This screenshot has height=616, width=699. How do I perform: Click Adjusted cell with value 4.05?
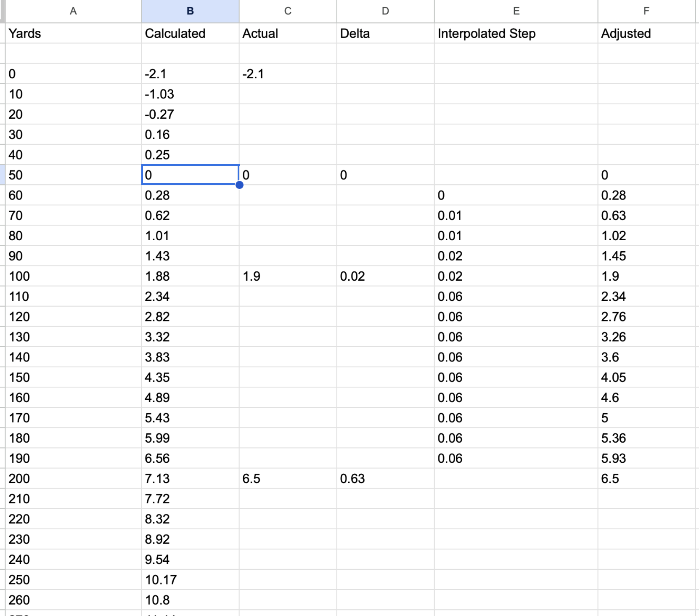(x=646, y=377)
